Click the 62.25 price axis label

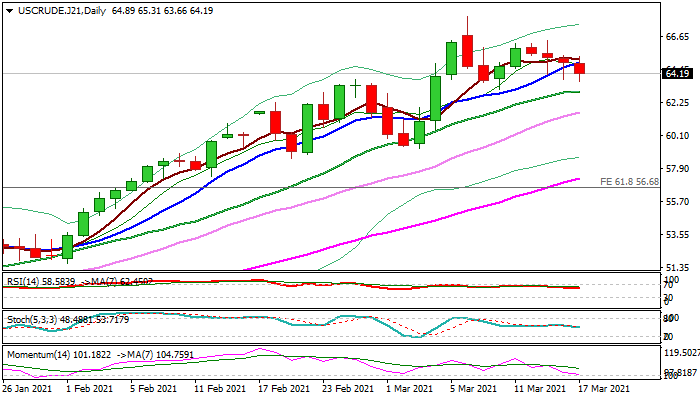(678, 102)
